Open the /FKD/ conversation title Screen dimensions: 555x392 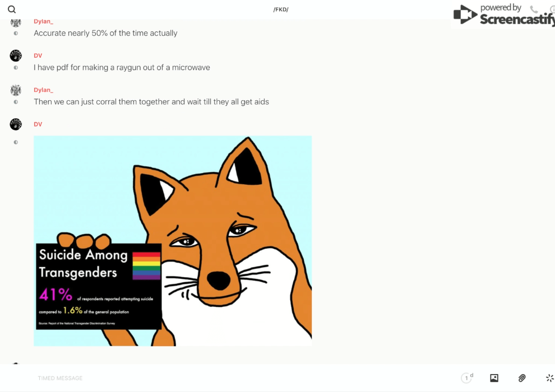[x=281, y=10]
